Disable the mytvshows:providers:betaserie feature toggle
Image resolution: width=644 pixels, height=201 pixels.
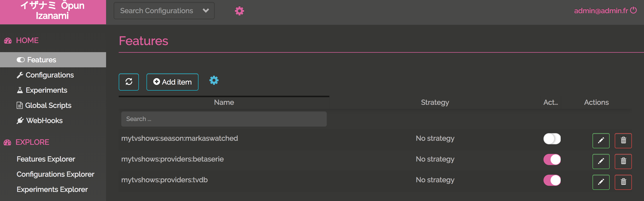(x=552, y=159)
